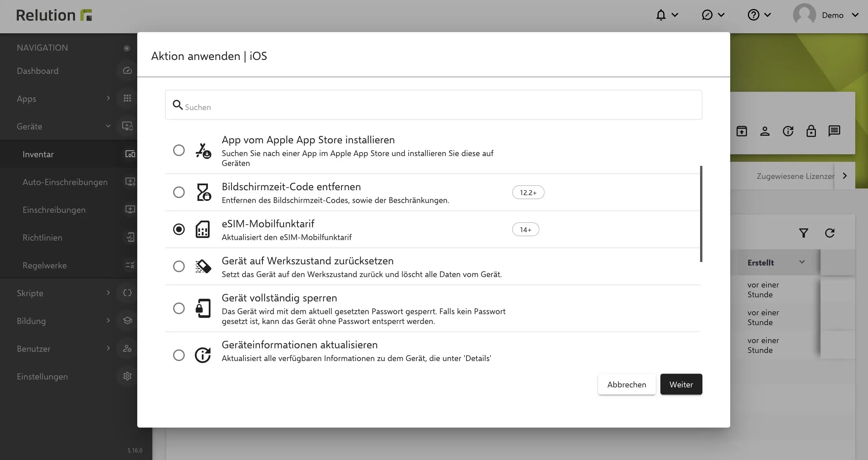Click the Relution logo

click(x=54, y=15)
